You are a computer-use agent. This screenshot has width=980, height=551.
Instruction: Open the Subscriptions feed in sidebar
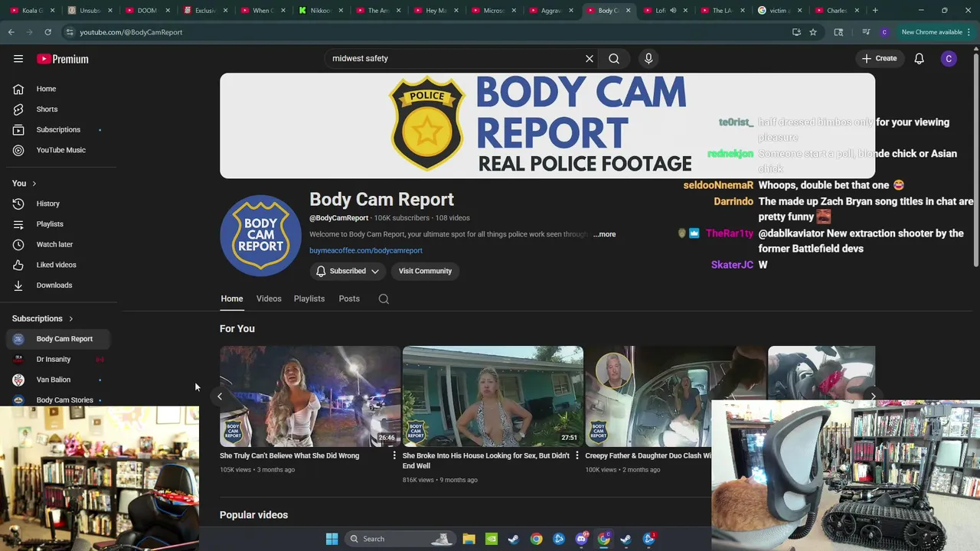pyautogui.click(x=58, y=129)
